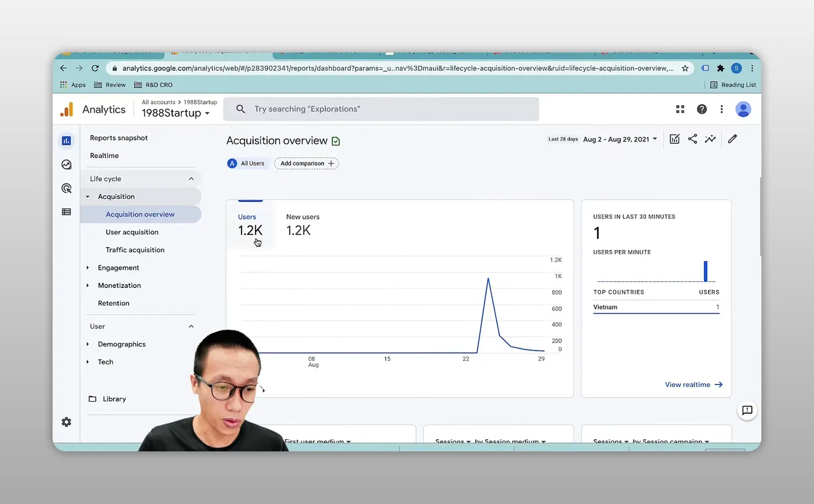Expand the Demographics group
The height and width of the screenshot is (504, 814).
pyautogui.click(x=87, y=344)
